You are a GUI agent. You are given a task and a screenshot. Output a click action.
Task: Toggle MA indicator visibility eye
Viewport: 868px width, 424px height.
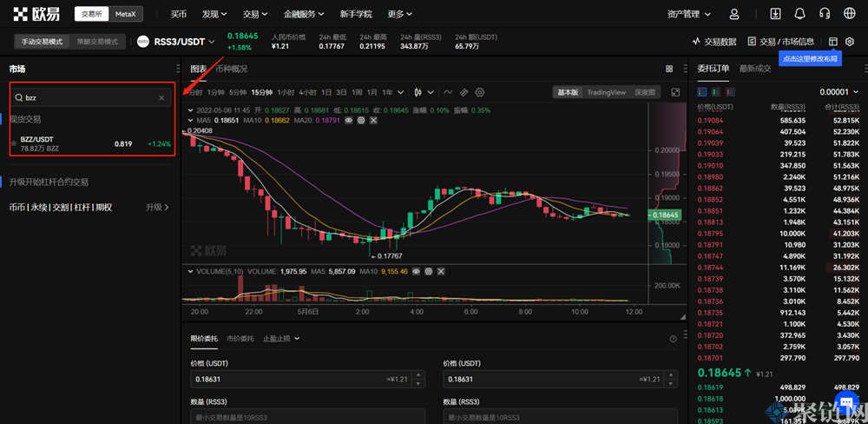349,120
